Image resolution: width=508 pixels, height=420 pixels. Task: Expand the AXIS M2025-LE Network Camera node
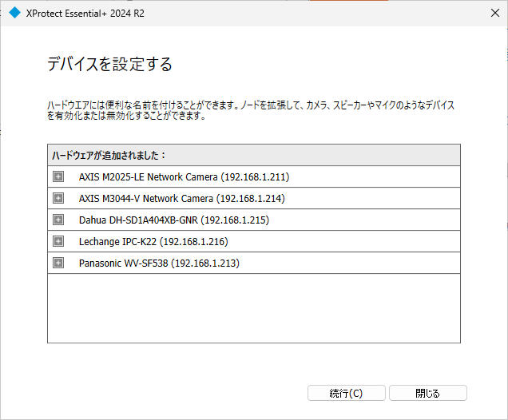tap(58, 176)
